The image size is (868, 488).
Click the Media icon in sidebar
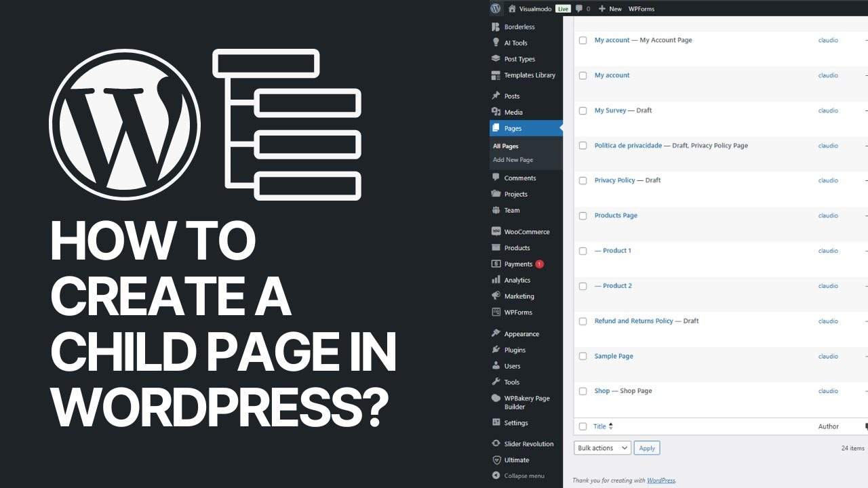[x=496, y=112]
